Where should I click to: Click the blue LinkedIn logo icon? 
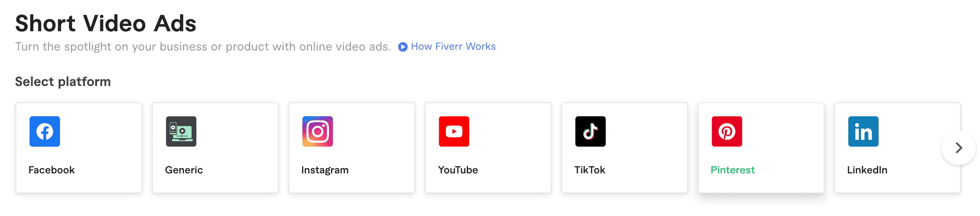pyautogui.click(x=863, y=131)
